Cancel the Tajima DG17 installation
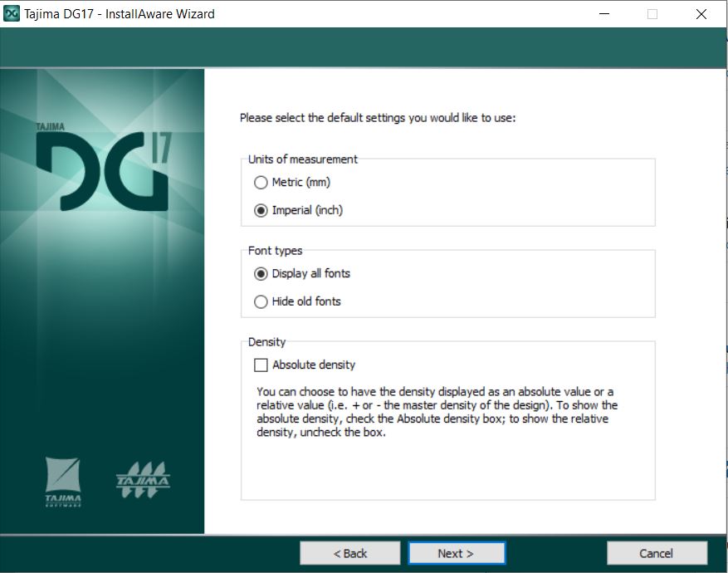The image size is (728, 573). (657, 553)
